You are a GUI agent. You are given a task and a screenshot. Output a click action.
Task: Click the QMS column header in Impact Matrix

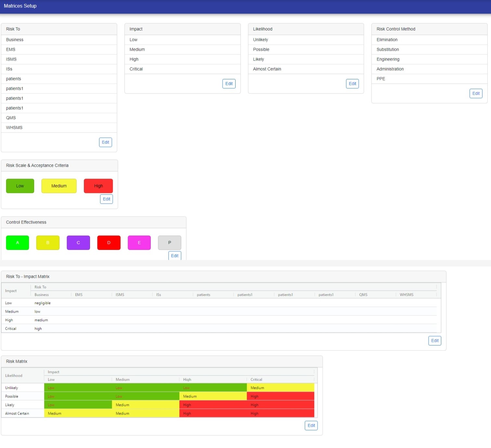363,295
